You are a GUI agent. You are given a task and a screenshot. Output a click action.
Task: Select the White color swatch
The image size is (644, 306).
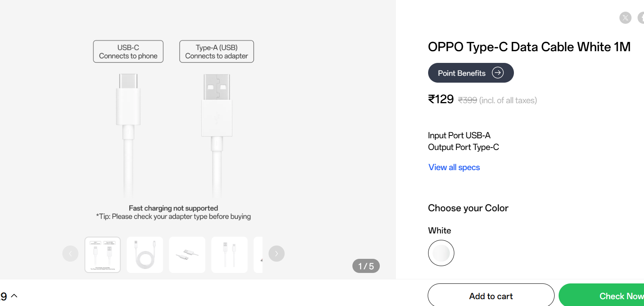tap(441, 253)
